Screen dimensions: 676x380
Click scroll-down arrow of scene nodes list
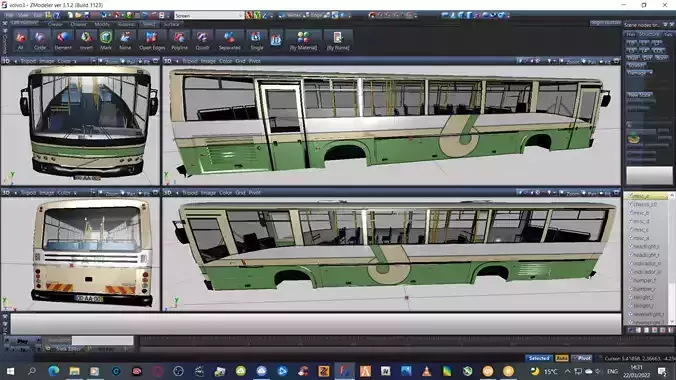(x=671, y=322)
